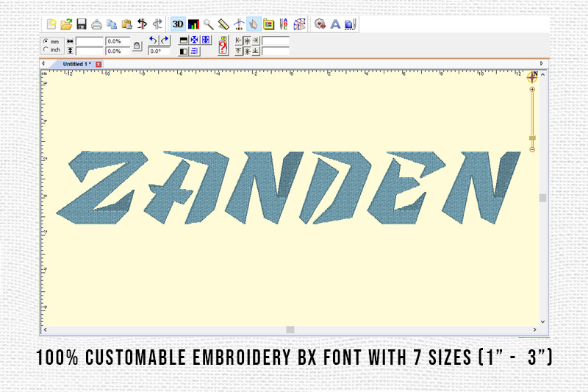Screen dimensions: 588x392
Task: Click the width value field
Action: pyautogui.click(x=90, y=41)
